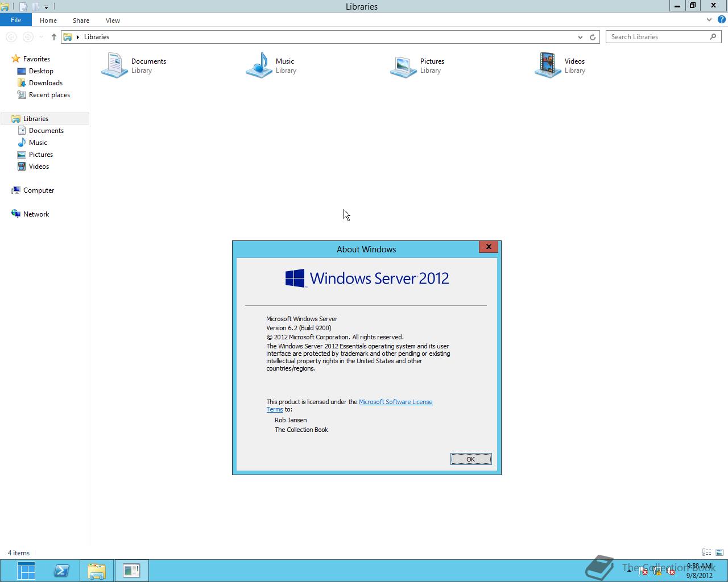The width and height of the screenshot is (728, 582).
Task: Show hidden icons in the system tray
Action: tap(628, 571)
